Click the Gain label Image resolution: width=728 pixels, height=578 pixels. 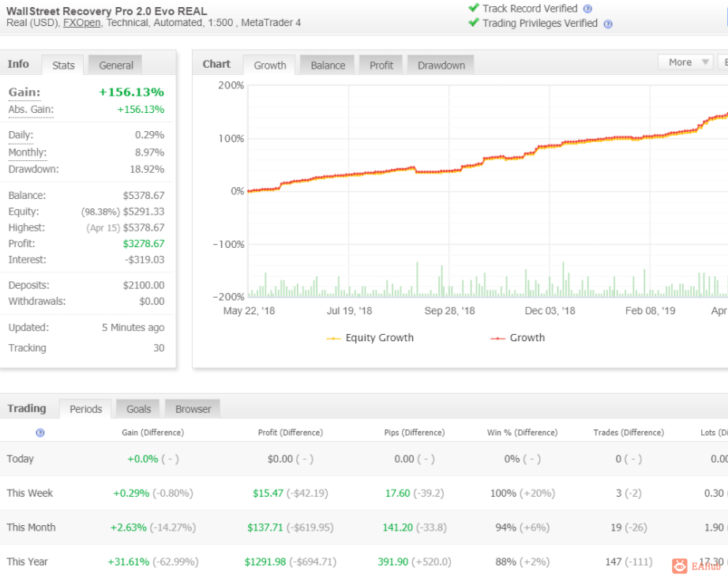point(24,92)
